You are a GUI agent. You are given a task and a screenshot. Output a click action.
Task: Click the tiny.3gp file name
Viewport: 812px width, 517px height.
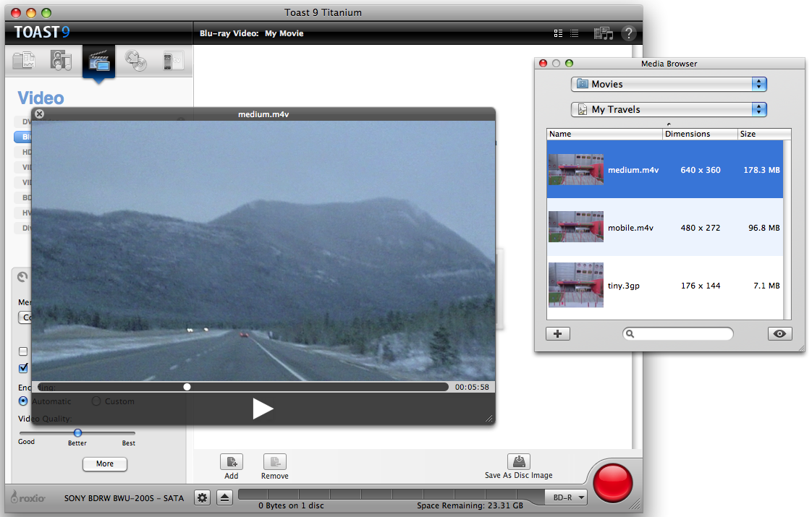624,286
